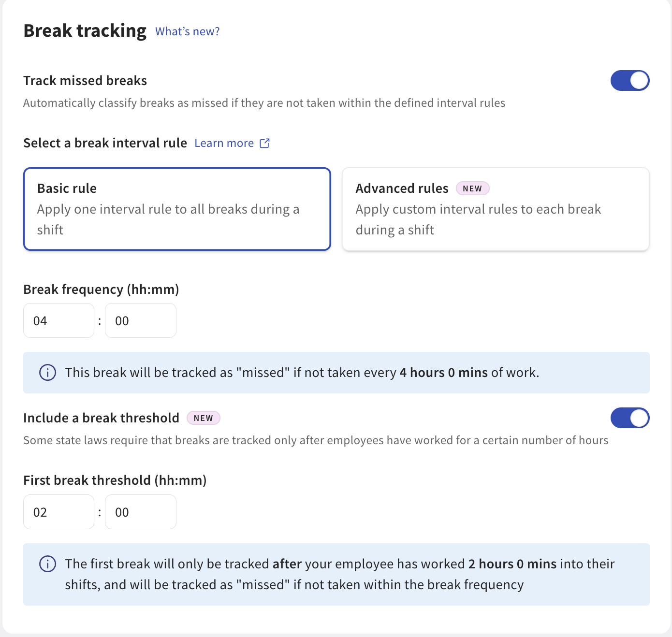Click the Break tracking heading
Image resolution: width=672 pixels, height=637 pixels.
pyautogui.click(x=85, y=31)
